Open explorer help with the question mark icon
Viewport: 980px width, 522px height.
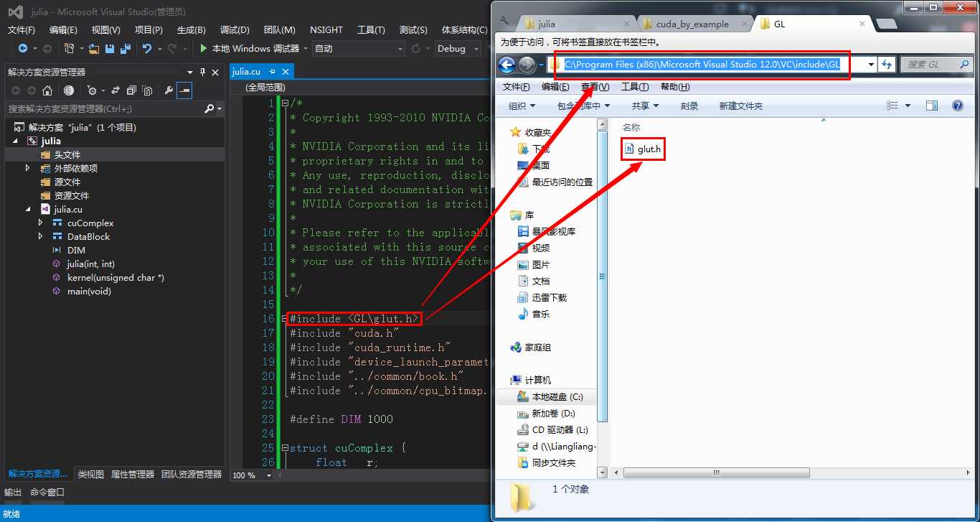(x=957, y=106)
